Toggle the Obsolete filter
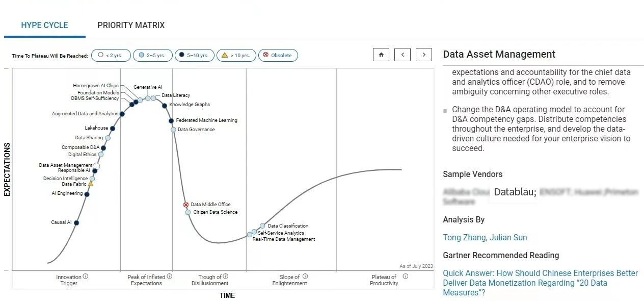Image resolution: width=644 pixels, height=301 pixels. point(278,55)
